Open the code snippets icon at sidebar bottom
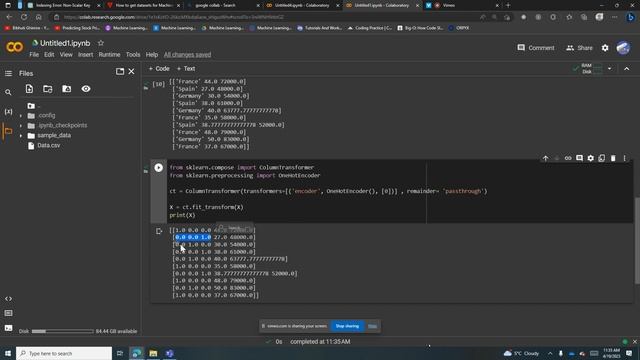The height and width of the screenshot is (360, 640). pos(8,299)
